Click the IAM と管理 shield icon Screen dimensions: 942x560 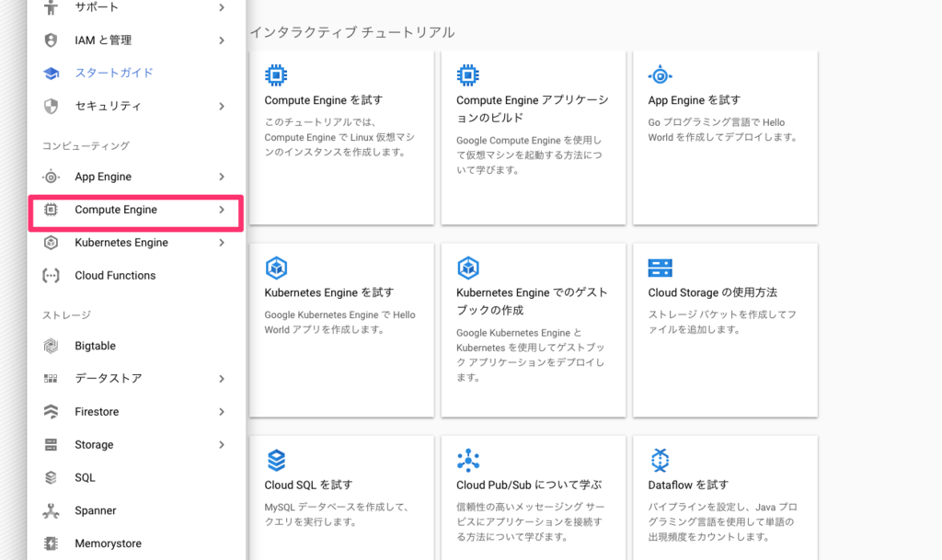(x=52, y=40)
